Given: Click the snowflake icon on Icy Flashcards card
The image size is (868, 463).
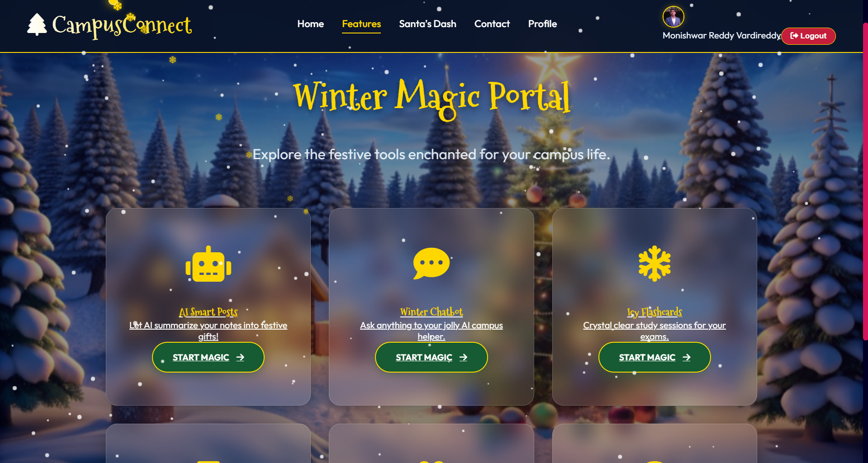Looking at the screenshot, I should pyautogui.click(x=654, y=264).
